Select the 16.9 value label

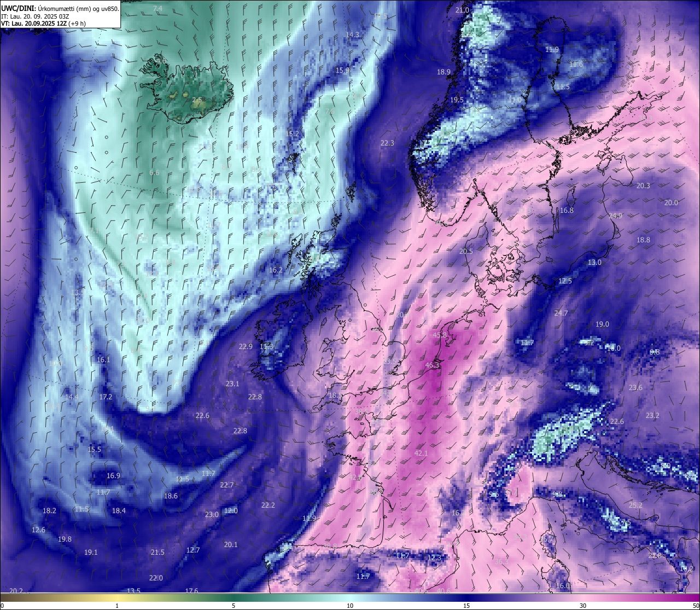[x=113, y=475]
